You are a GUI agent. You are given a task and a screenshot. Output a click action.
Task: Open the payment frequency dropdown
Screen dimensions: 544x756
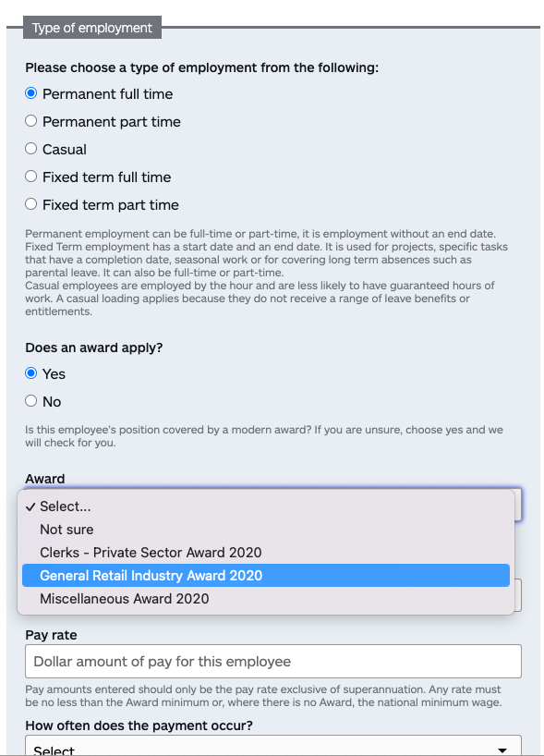point(273,746)
